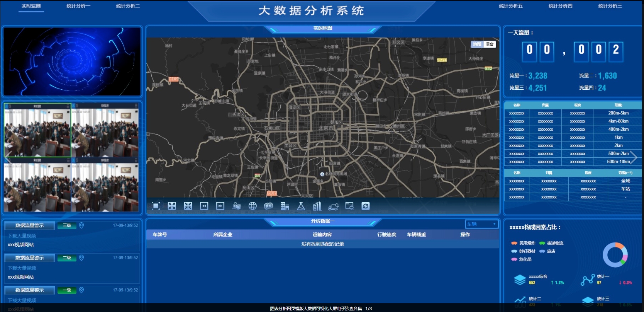Click the laboratory flask icon
This screenshot has width=644, height=312.
(x=301, y=206)
